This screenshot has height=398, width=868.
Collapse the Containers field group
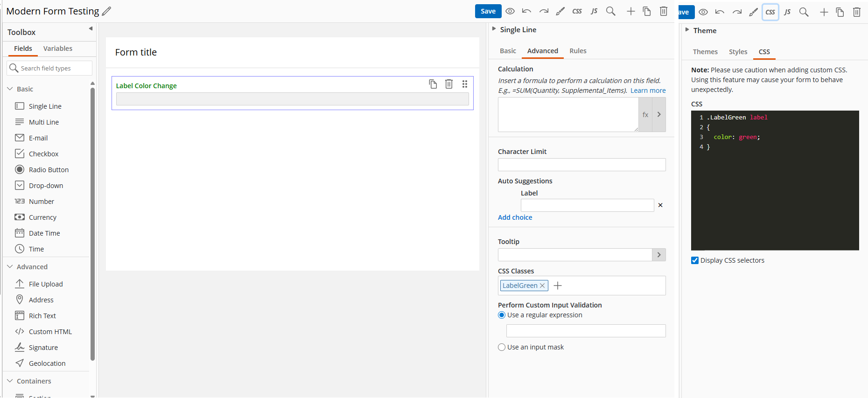click(10, 381)
